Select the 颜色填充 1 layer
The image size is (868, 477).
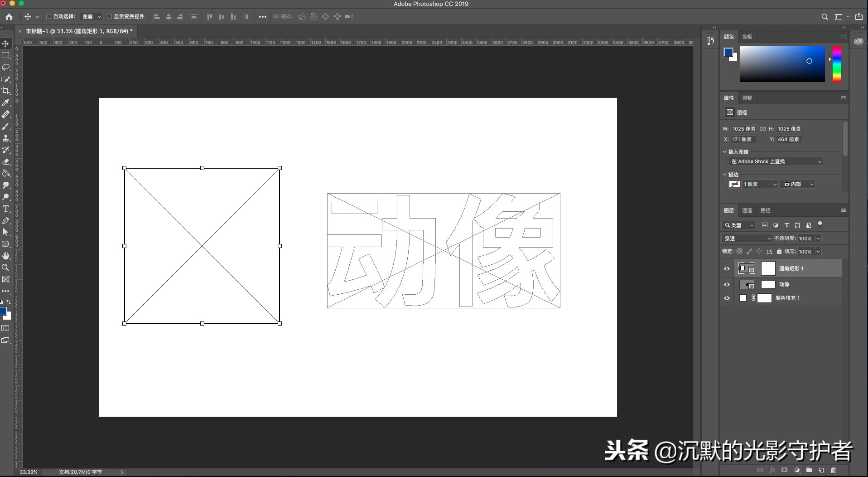click(x=788, y=298)
